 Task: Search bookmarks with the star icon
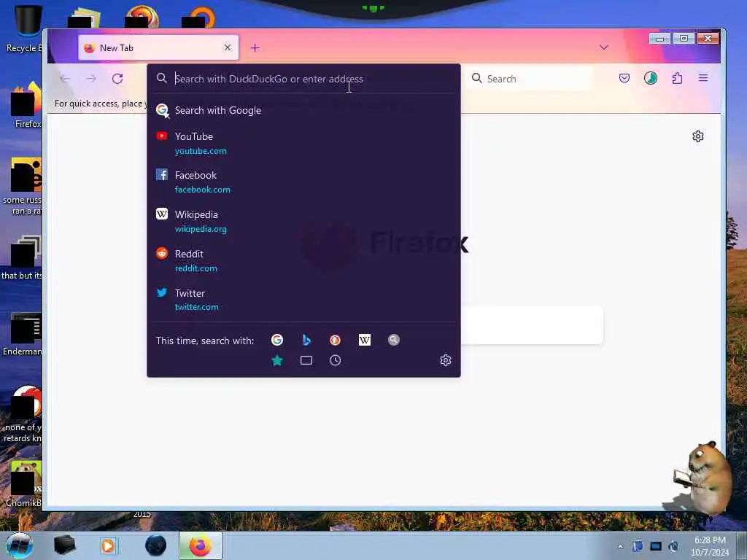[x=276, y=360]
